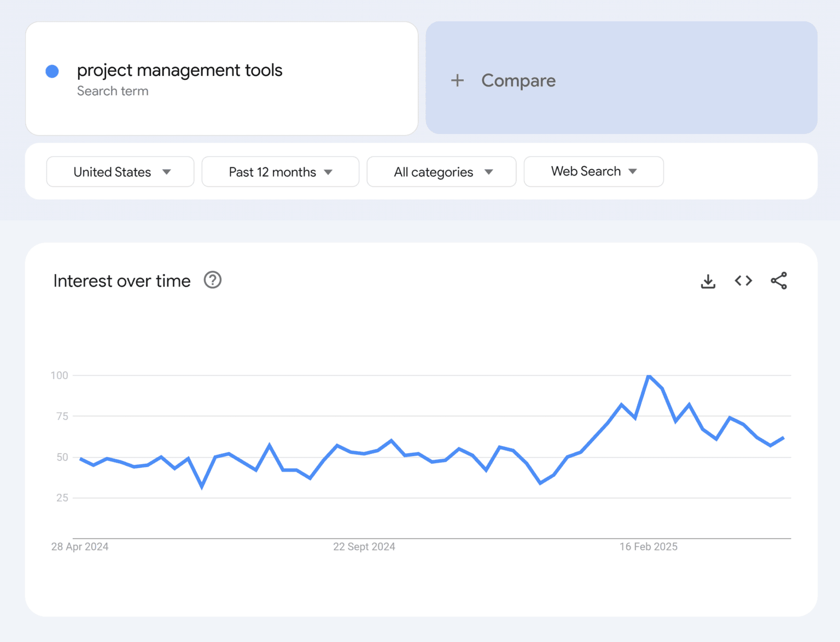Screen dimensions: 840x642
Task: Click the Search term label text
Action: (113, 91)
